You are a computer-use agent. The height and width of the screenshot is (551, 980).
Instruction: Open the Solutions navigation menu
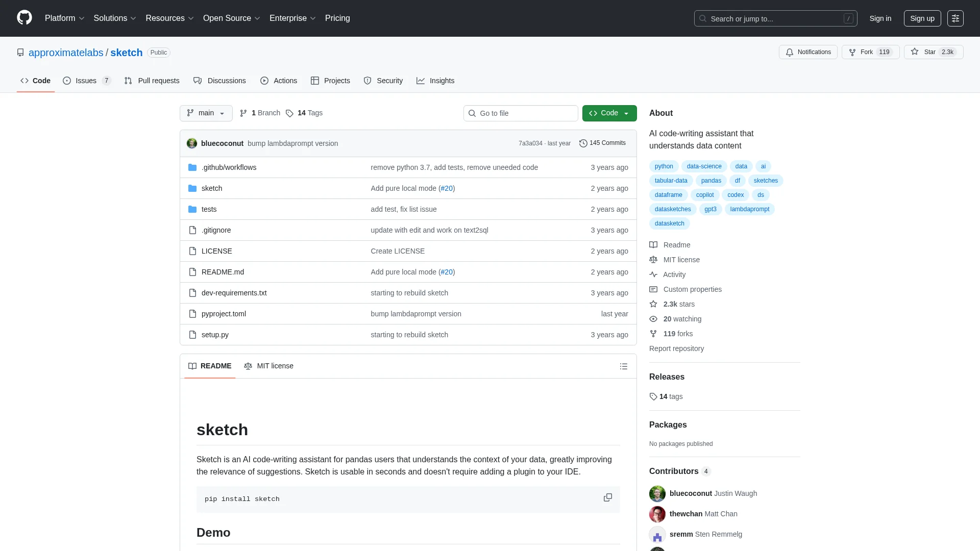tap(114, 18)
